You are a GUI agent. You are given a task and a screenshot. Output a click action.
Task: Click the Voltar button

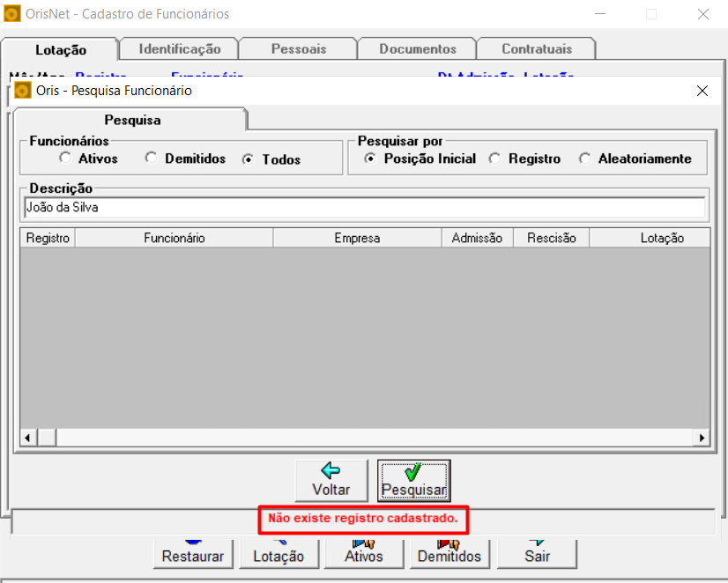pos(331,481)
